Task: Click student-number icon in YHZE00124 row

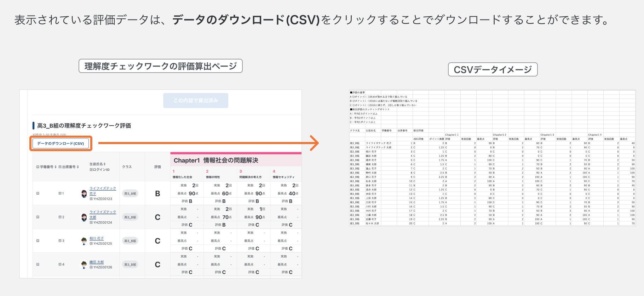Action: point(38,217)
